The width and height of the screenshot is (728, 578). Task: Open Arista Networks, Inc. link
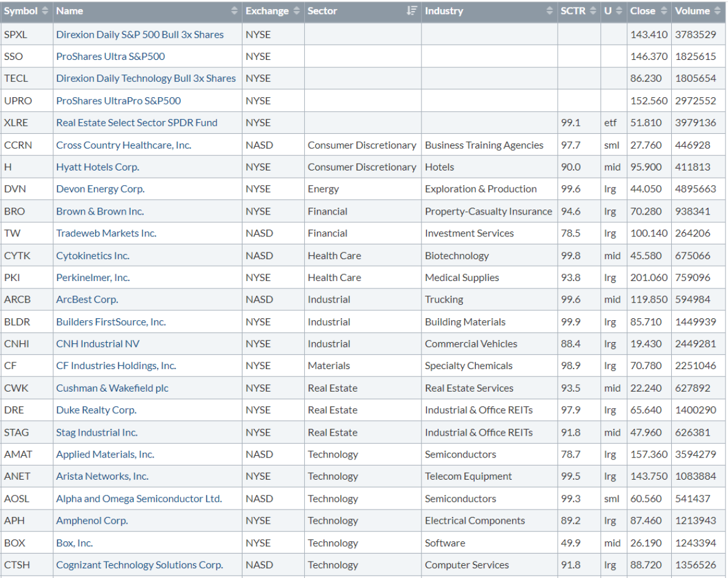click(x=102, y=476)
